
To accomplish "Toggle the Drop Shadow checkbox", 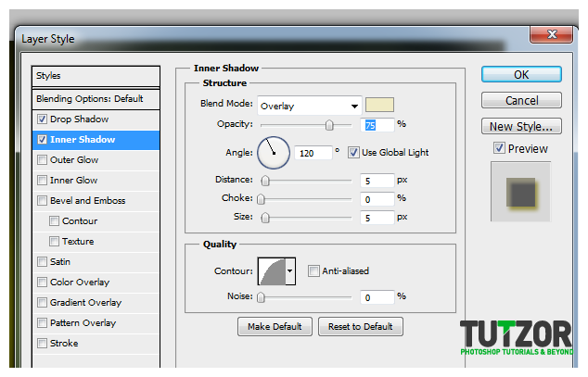I will pos(43,119).
